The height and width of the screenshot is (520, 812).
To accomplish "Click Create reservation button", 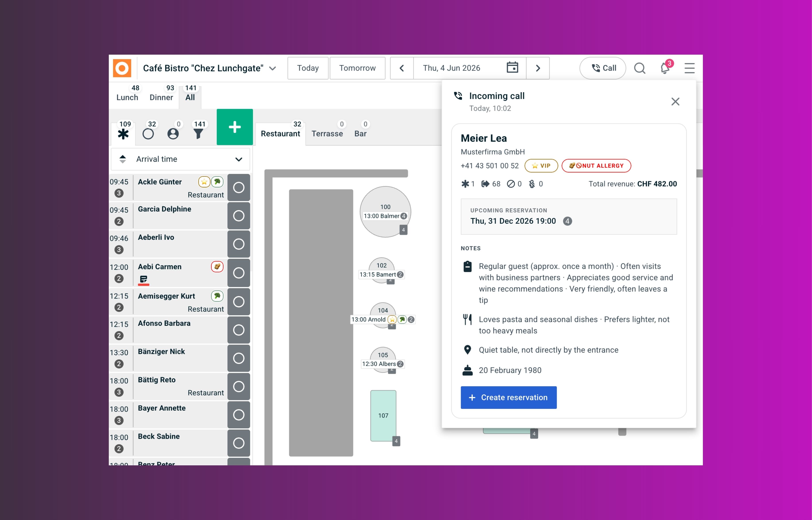I will pos(509,397).
